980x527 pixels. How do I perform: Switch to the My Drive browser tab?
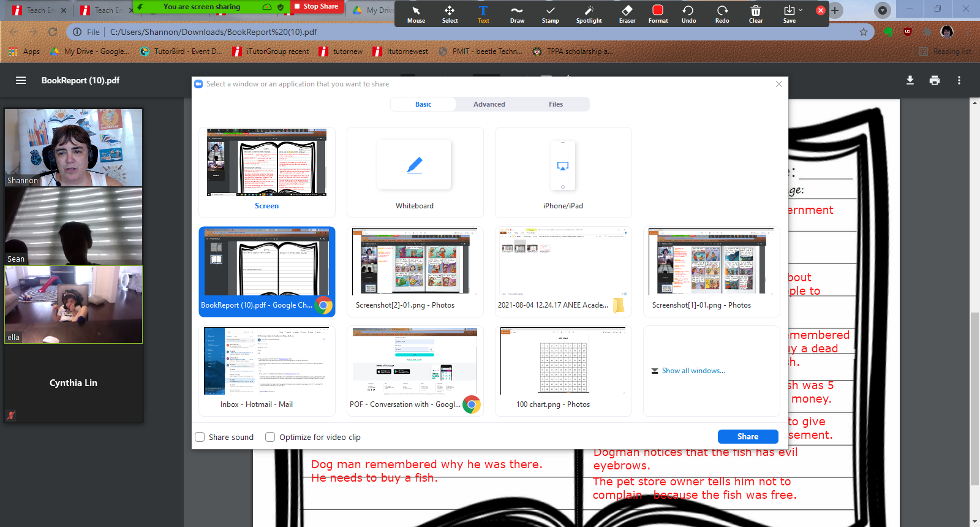pos(372,10)
